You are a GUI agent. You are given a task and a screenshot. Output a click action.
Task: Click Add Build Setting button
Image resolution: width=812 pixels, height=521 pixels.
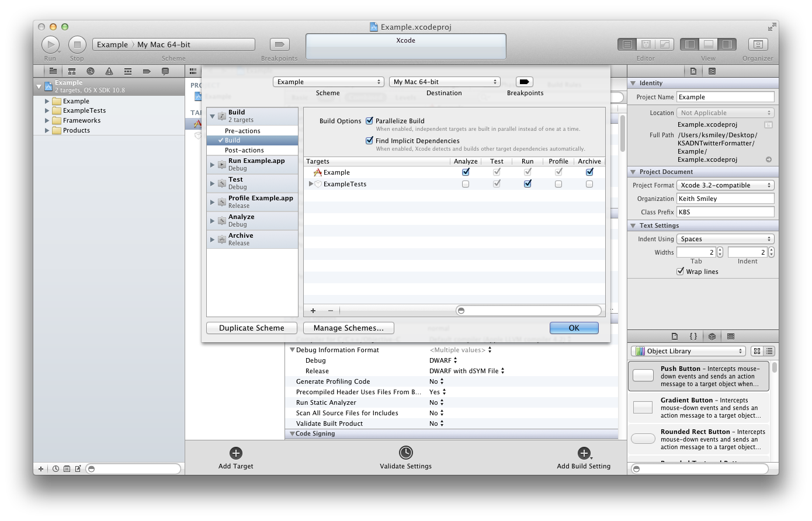pyautogui.click(x=584, y=458)
